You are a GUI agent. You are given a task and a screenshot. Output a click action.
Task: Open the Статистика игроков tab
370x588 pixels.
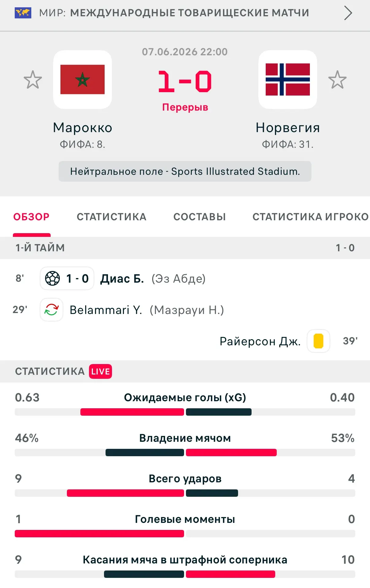coord(310,217)
